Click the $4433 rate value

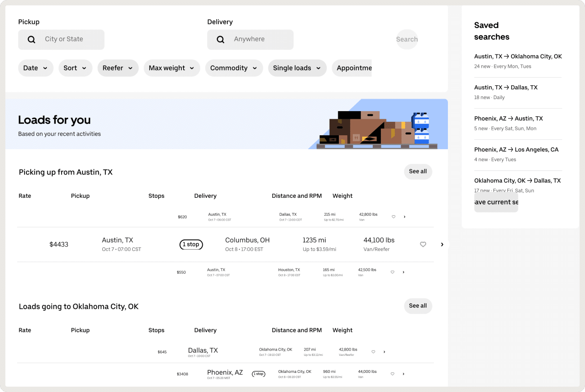59,244
